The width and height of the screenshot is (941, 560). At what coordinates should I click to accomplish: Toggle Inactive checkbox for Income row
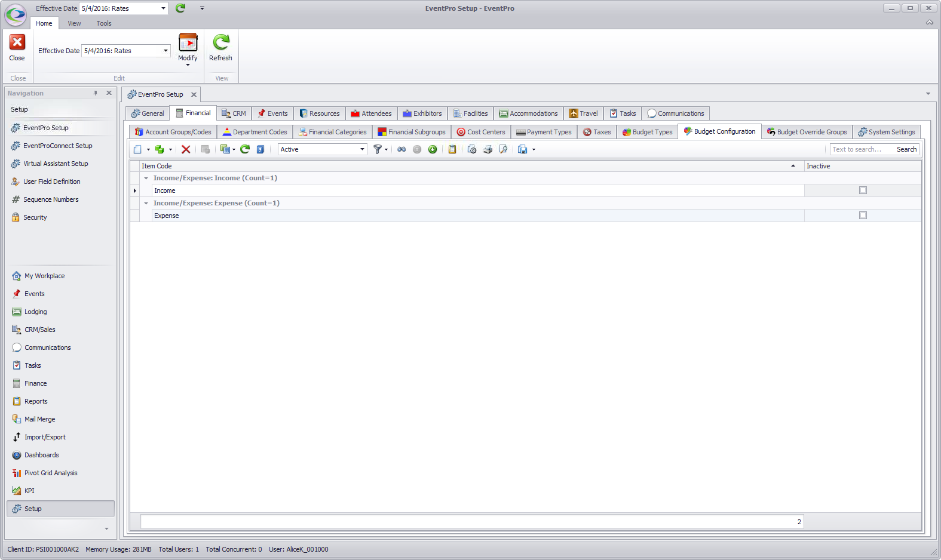[x=863, y=190]
